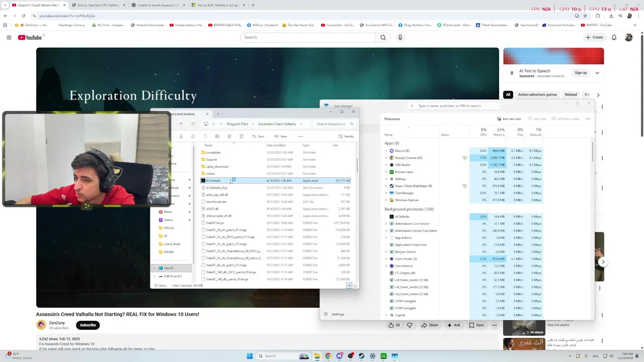Screen dimensions: 644x362
Task: Like the video showing 25 likes
Action: pos(394,325)
